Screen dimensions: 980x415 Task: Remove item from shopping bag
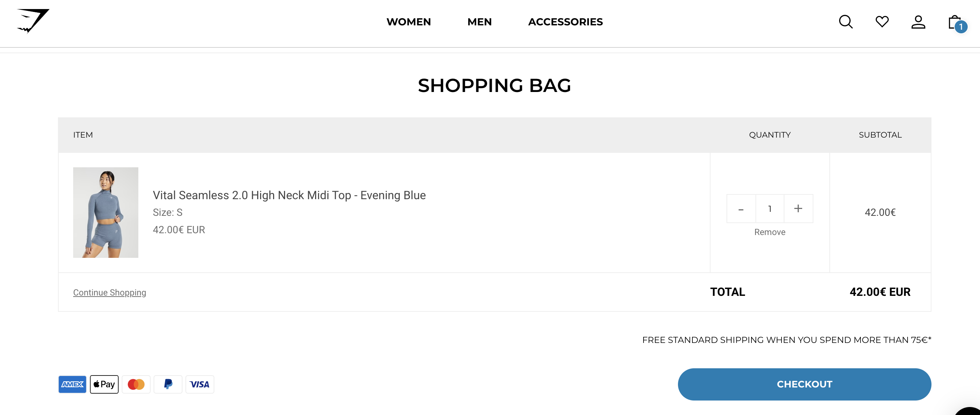point(770,232)
